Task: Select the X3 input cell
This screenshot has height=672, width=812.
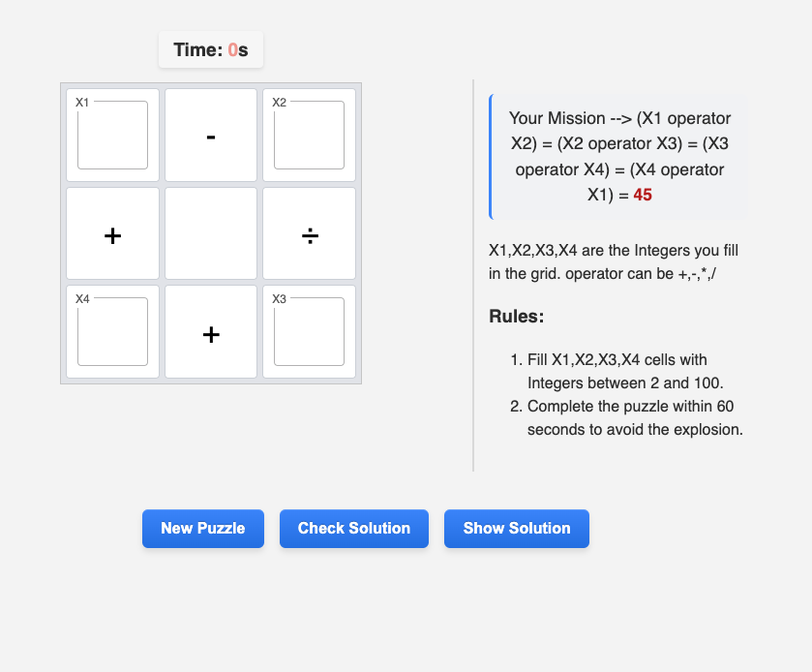Action: [309, 332]
